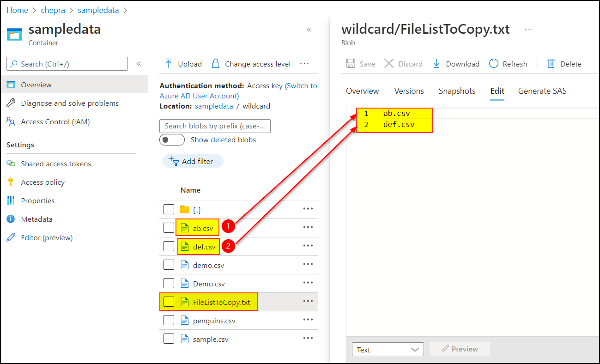This screenshot has height=364, width=600.
Task: Delete the blob using the trash icon
Action: point(551,63)
